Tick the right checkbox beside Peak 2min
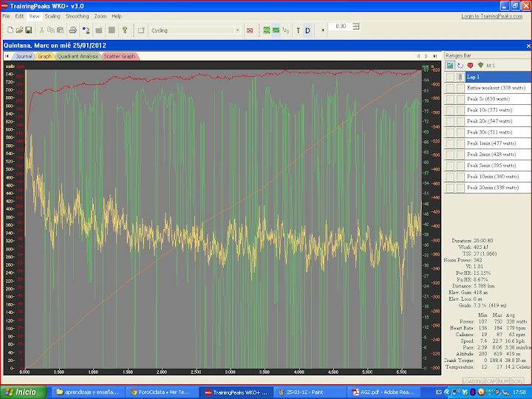532x399 pixels. coord(460,154)
